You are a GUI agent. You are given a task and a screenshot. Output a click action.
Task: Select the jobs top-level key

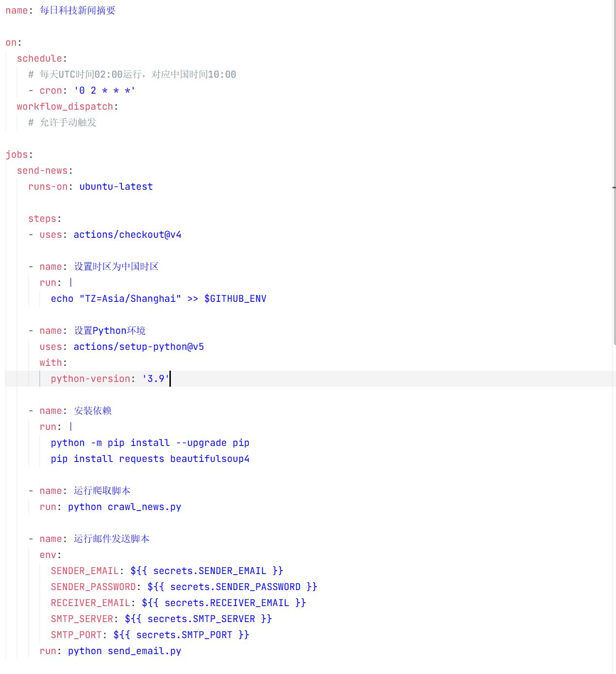coord(17,155)
